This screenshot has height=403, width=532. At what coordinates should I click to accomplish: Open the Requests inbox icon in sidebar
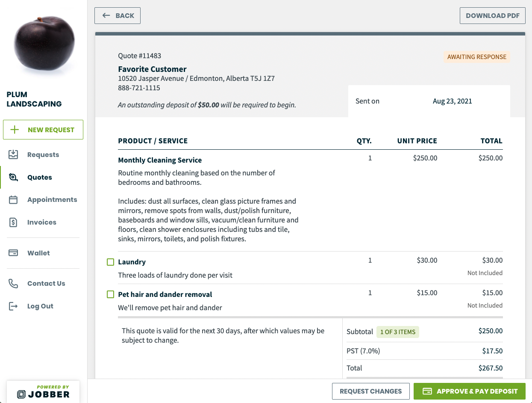coord(13,155)
